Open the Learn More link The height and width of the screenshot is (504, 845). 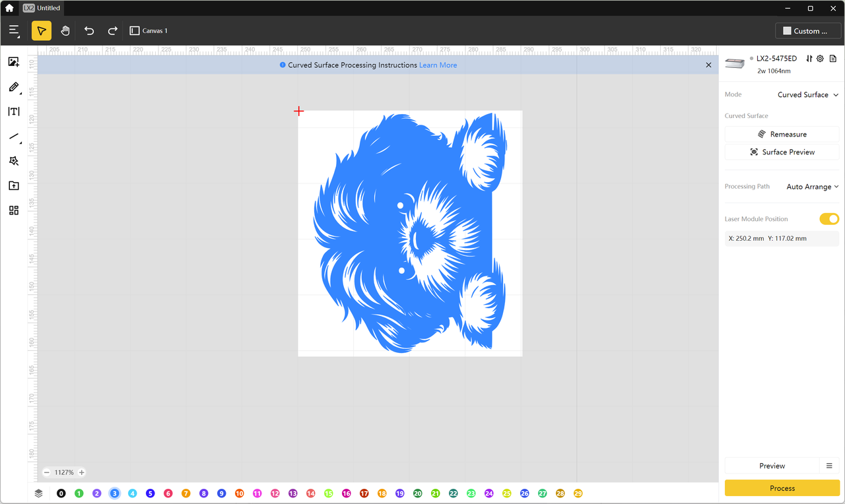tap(438, 65)
